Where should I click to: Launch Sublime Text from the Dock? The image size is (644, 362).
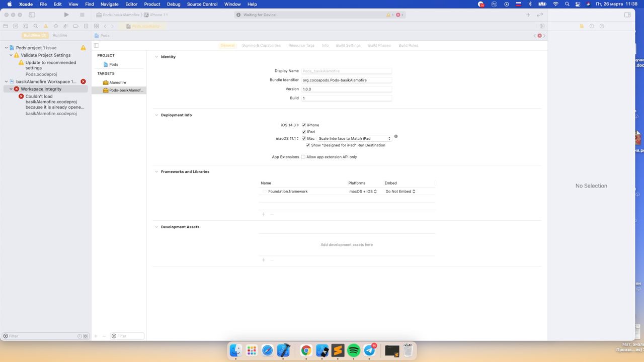coord(338,350)
